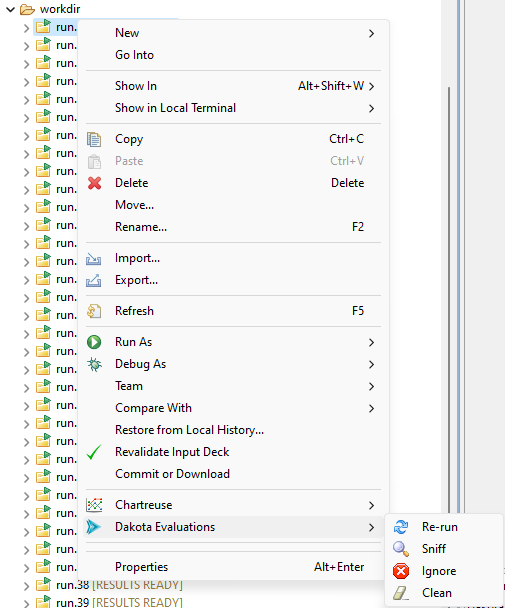The height and width of the screenshot is (608, 505).
Task: Choose Export... menu entry
Action: (233, 280)
